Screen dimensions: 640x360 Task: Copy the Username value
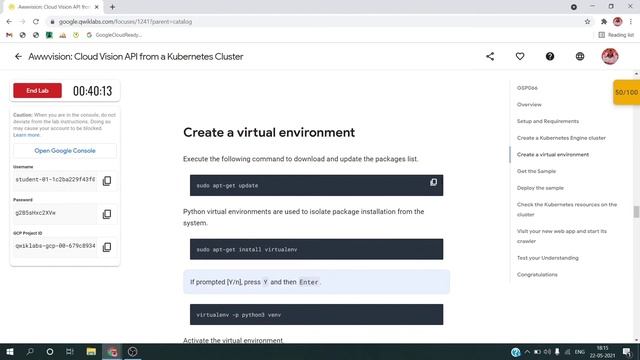pos(107,181)
